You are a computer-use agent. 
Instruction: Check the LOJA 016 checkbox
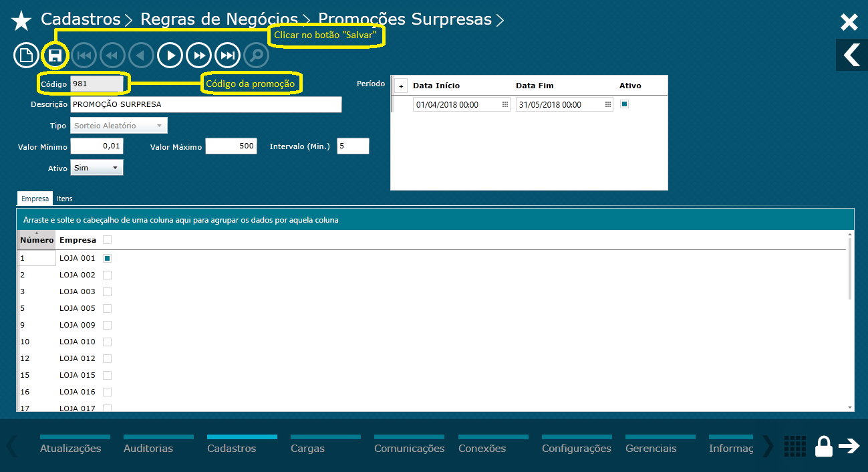107,392
